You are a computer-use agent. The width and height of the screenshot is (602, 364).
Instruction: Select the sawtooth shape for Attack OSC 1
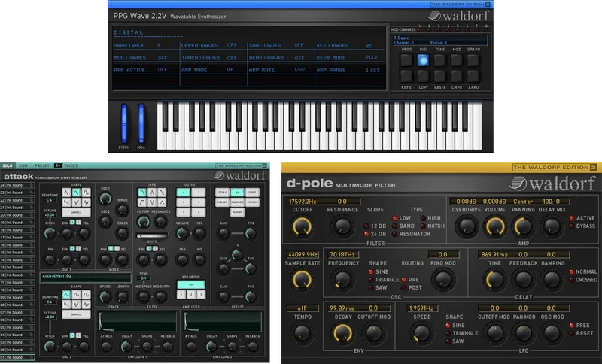click(66, 202)
